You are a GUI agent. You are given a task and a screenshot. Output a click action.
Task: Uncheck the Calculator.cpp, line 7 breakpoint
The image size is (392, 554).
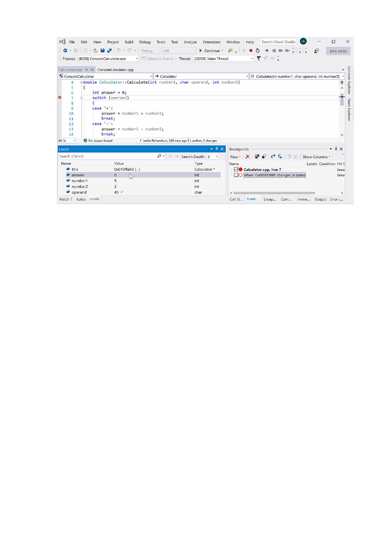click(x=236, y=170)
